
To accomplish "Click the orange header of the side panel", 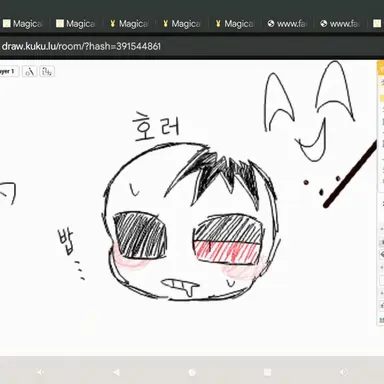I will (x=381, y=69).
